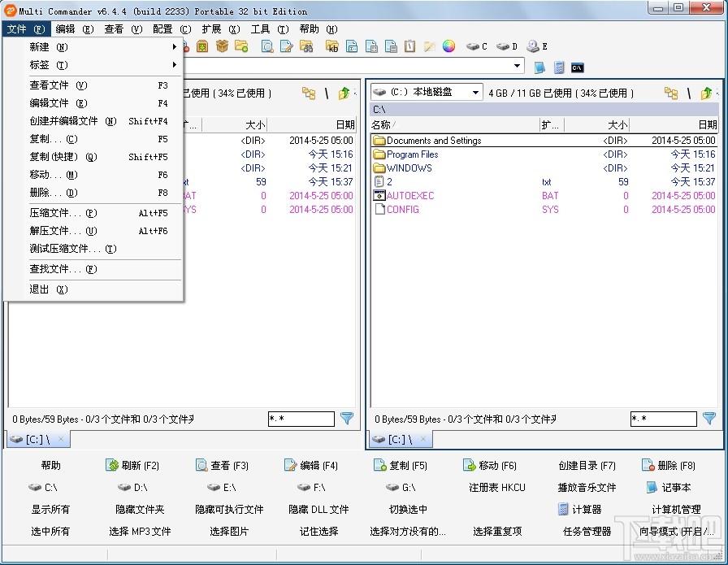Click the unpack archive toolbar icon
Image resolution: width=728 pixels, height=565 pixels.
(223, 46)
